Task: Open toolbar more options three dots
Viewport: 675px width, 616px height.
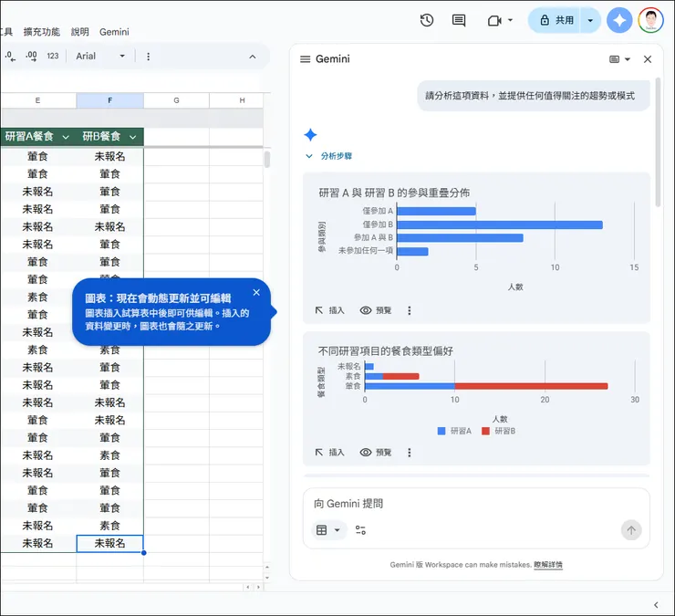Action: click(x=148, y=57)
